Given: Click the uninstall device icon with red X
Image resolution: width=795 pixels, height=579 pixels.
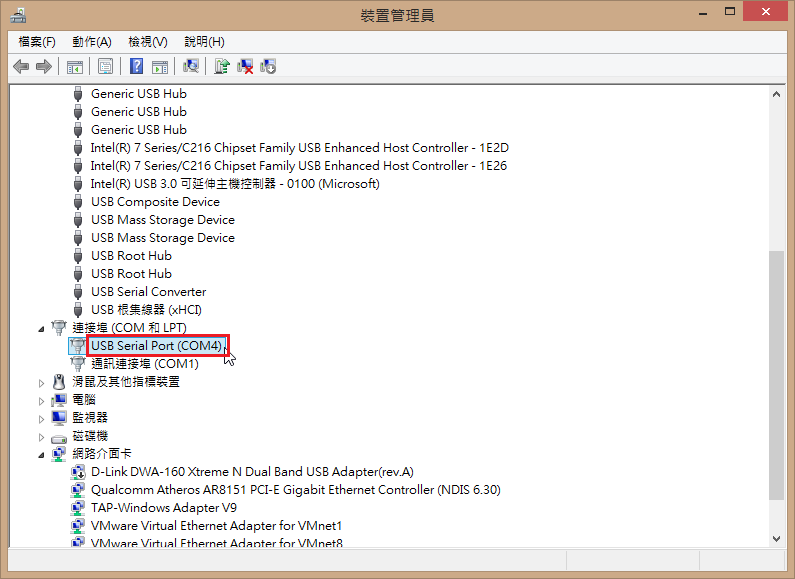Looking at the screenshot, I should [245, 66].
